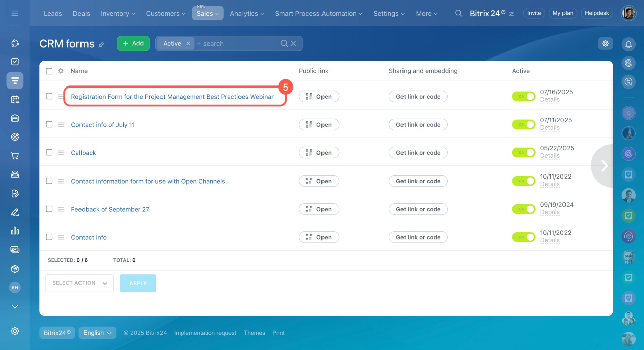
Task: Open notifications bell icon
Action: click(628, 44)
